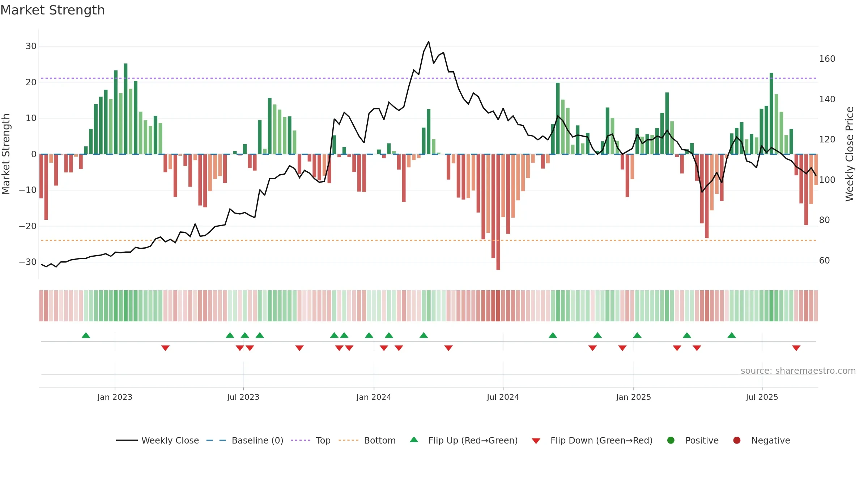Image resolution: width=868 pixels, height=488 pixels.
Task: Click the Market Strength y-axis title
Action: 6,154
